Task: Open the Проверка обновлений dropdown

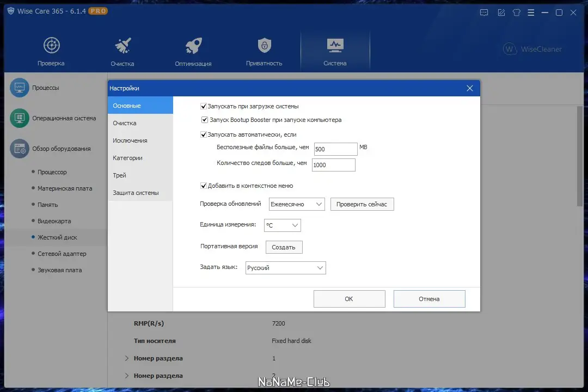Action: coord(296,204)
